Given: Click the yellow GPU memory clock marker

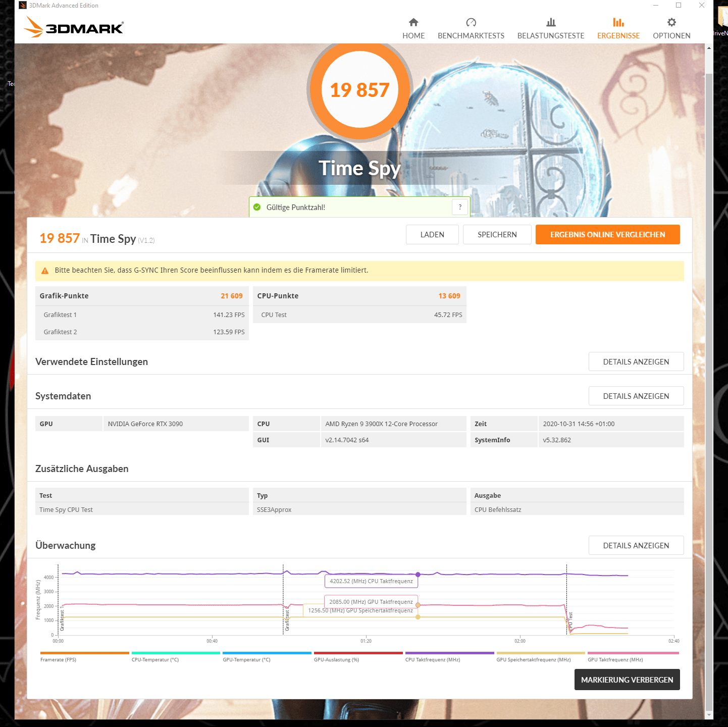Looking at the screenshot, I should [418, 617].
